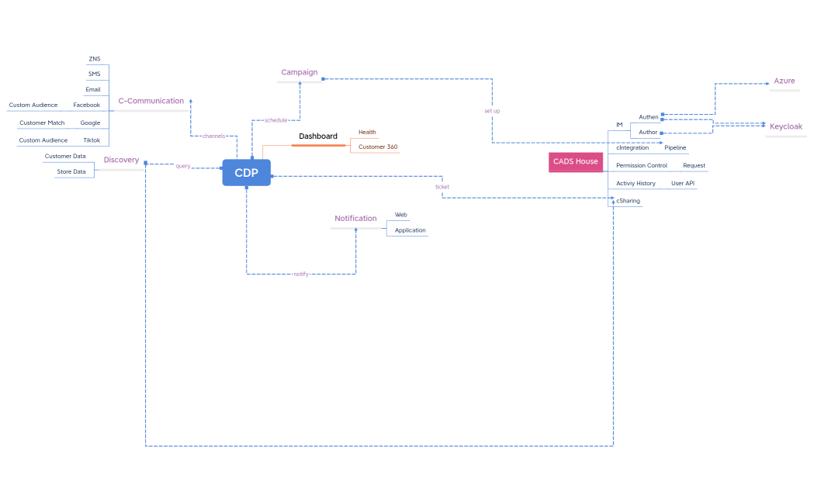Viewport: 814px width, 504px height.
Task: Select the Campaign topic
Action: tap(299, 73)
